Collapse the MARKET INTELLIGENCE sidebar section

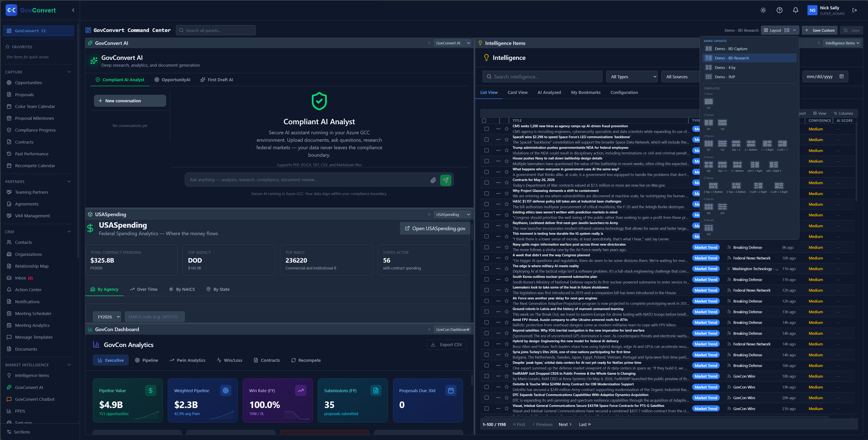[x=69, y=365]
